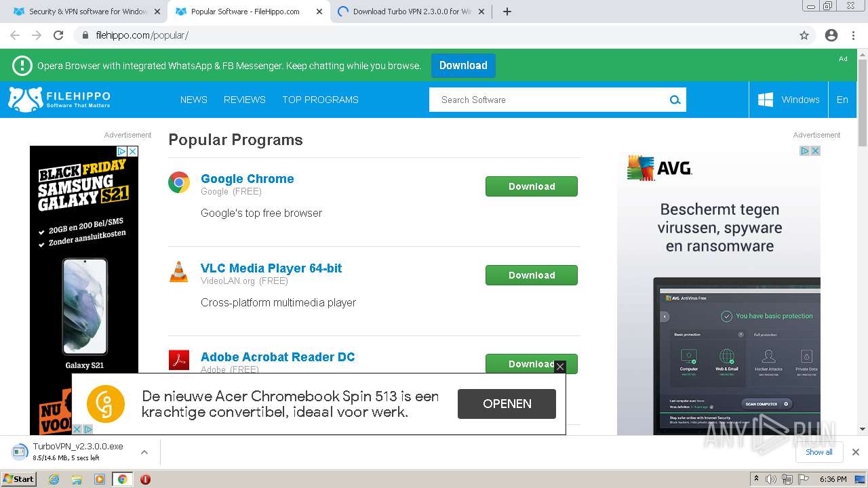Click the browser back arrow
This screenshot has width=868, height=488.
tap(15, 35)
